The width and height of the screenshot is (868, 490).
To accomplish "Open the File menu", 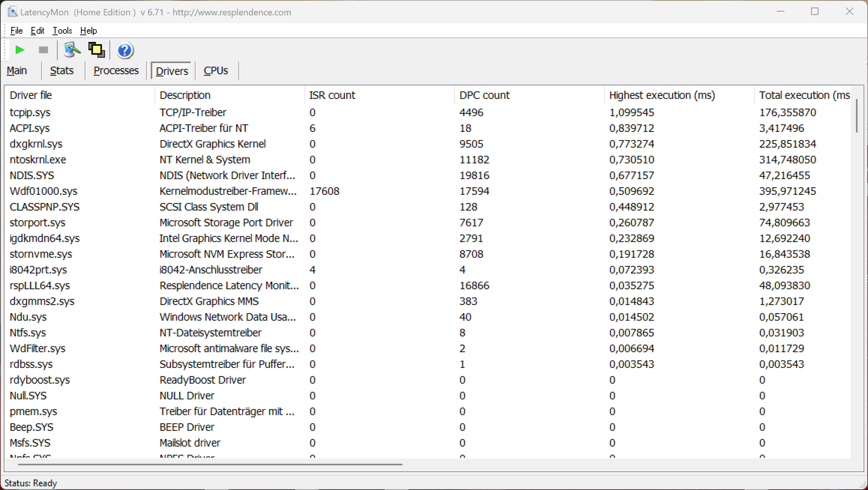I will click(x=16, y=31).
